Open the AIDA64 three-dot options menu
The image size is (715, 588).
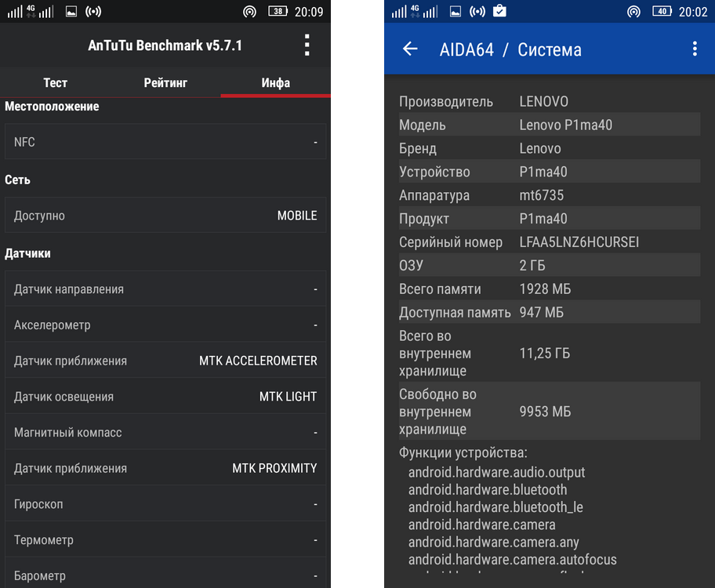coord(695,49)
